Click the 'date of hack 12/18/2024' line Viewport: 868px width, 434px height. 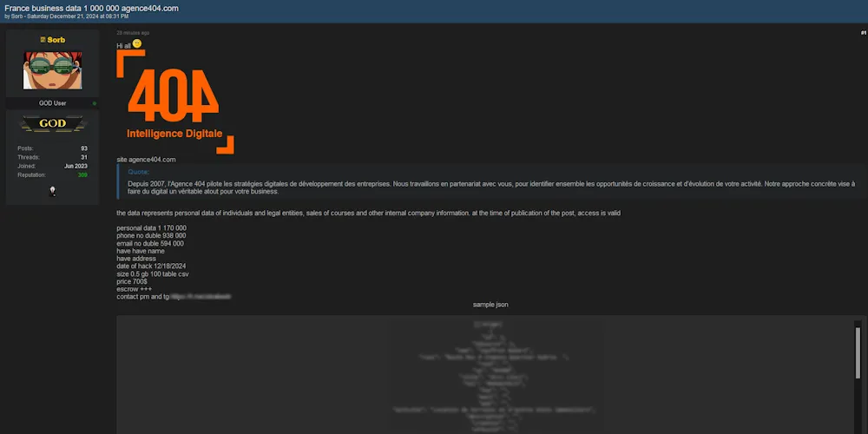(151, 266)
